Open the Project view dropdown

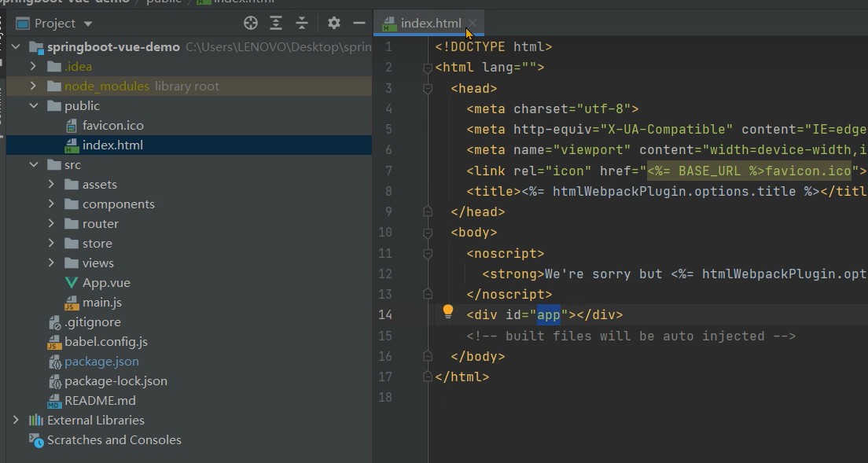pyautogui.click(x=87, y=24)
